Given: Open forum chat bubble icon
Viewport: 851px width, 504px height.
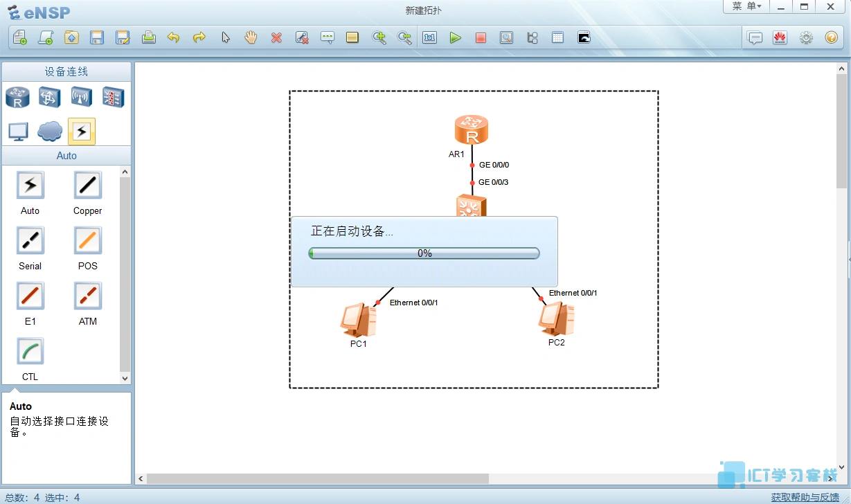Looking at the screenshot, I should (x=755, y=37).
